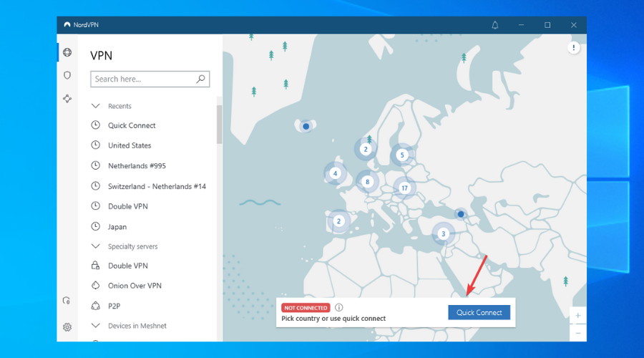Select the Iceland server dot on map
Viewport: 644px width, 358px height.
[306, 126]
